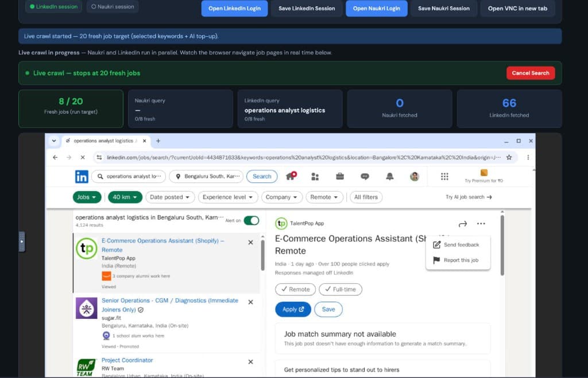
Task: Select Send feedback menu entry
Action: pyautogui.click(x=458, y=244)
